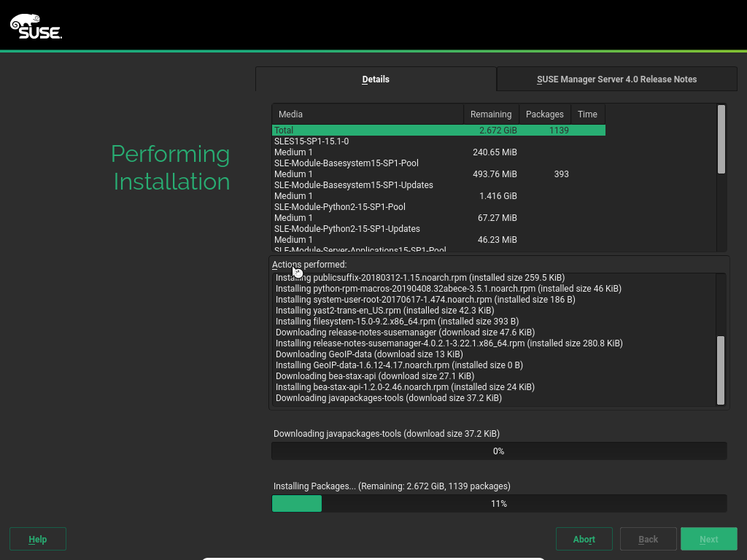Viewport: 747px width, 560px height.
Task: Open SUSE Manager Server 4.0 Release Notes tab
Action: 616,79
